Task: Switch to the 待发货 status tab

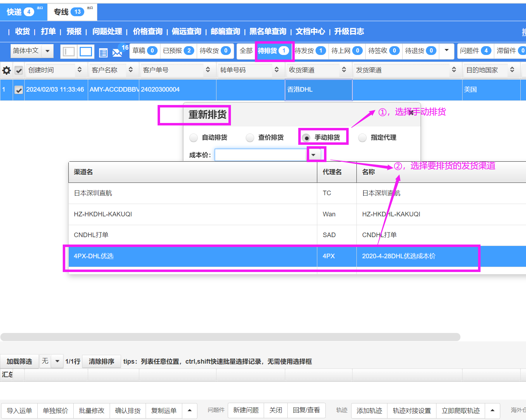Action: pos(310,51)
